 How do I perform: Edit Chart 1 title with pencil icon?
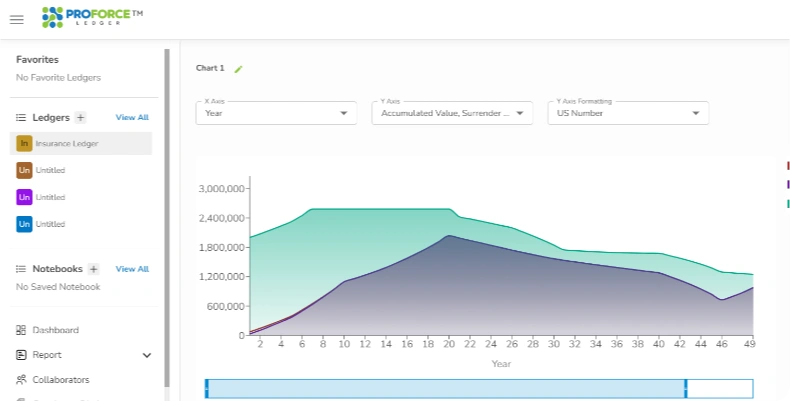click(238, 69)
